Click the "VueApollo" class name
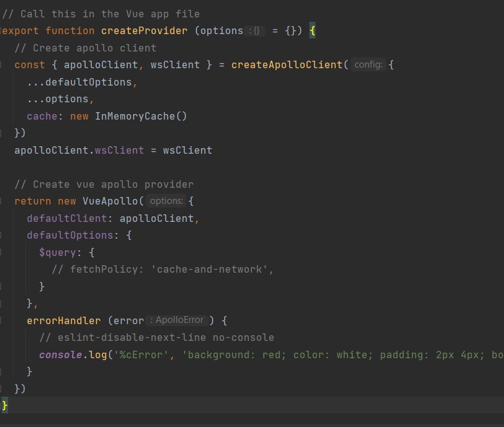 point(110,201)
